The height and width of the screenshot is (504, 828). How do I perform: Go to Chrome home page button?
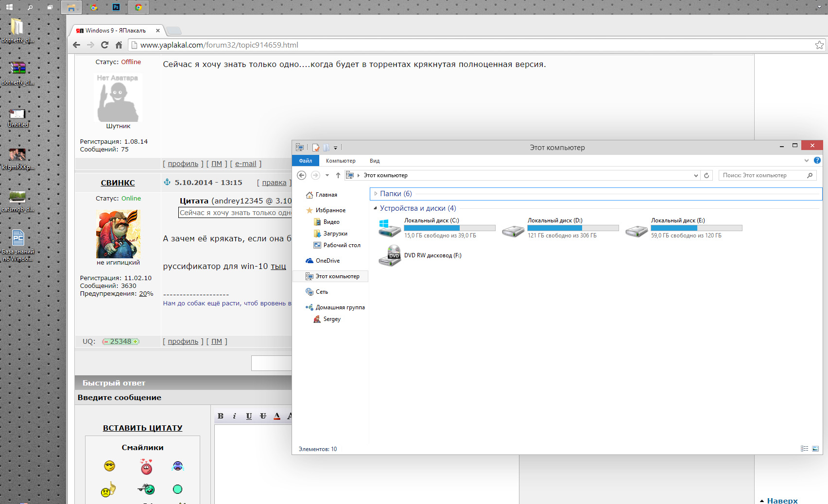point(119,45)
